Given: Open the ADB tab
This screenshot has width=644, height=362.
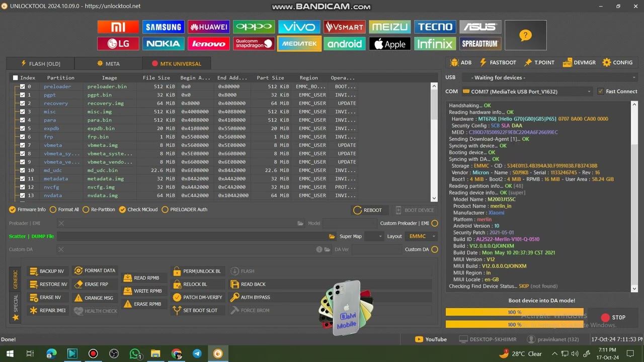Looking at the screenshot, I should coord(461,62).
